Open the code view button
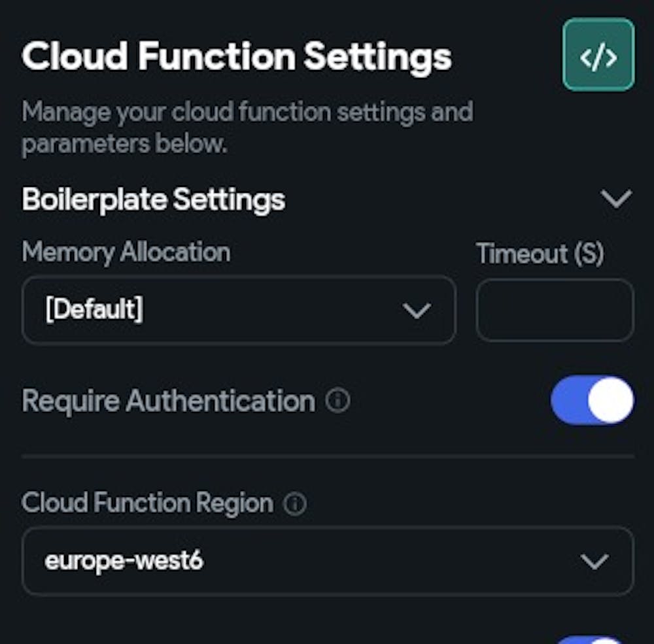Viewport: 654px width, 644px height. 598,55
